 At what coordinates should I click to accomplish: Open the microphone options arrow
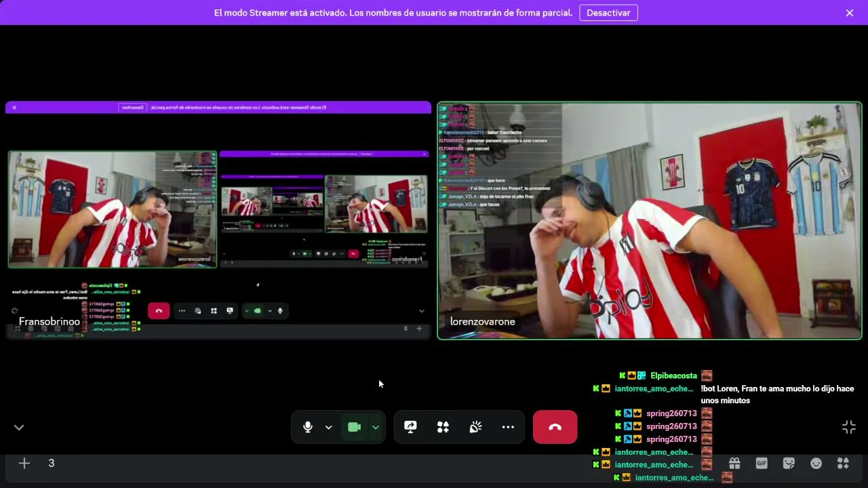pos(328,427)
